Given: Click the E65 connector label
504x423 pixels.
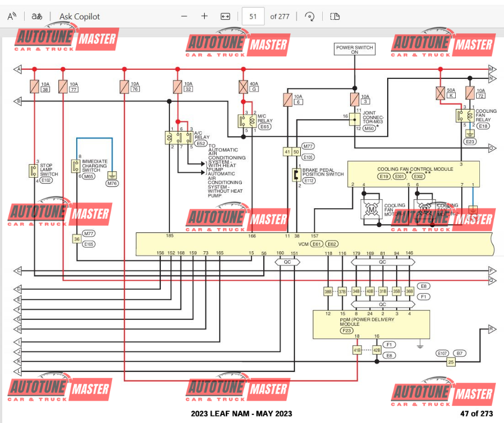Looking at the screenshot, I should click(264, 127).
